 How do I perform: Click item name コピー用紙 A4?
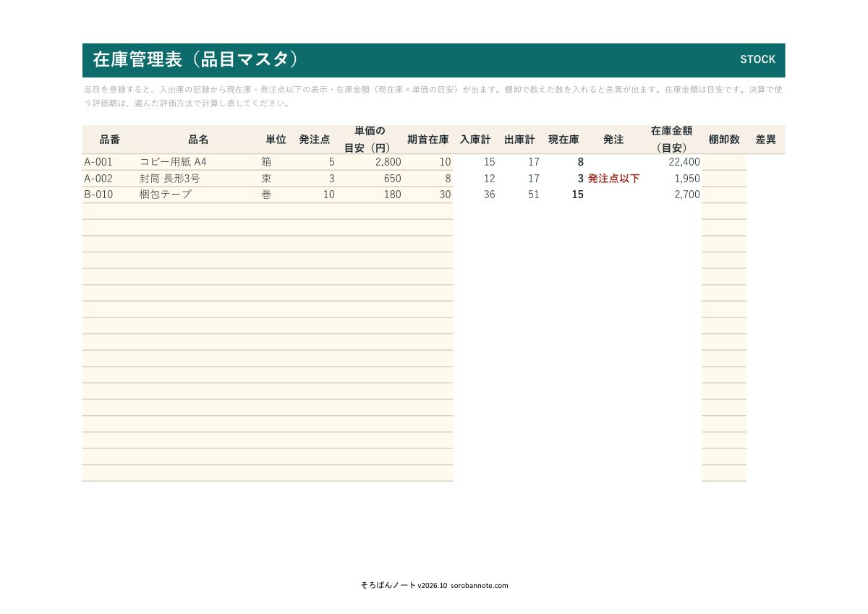(x=173, y=162)
